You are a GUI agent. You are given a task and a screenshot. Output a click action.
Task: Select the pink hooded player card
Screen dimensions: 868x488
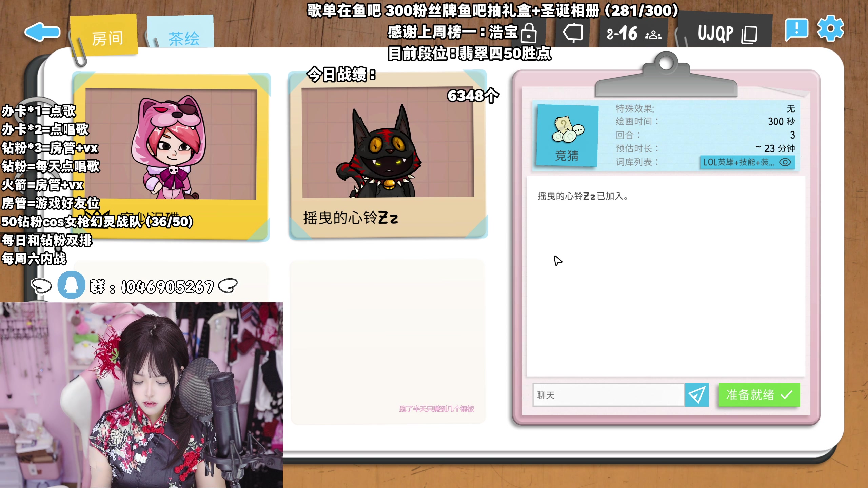coord(171,157)
